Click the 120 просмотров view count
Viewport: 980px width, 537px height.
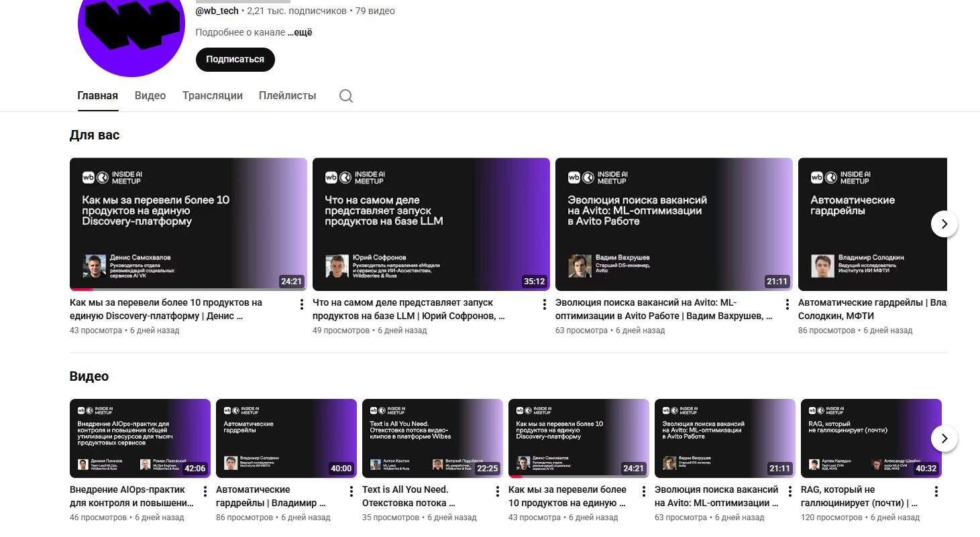[x=830, y=518]
